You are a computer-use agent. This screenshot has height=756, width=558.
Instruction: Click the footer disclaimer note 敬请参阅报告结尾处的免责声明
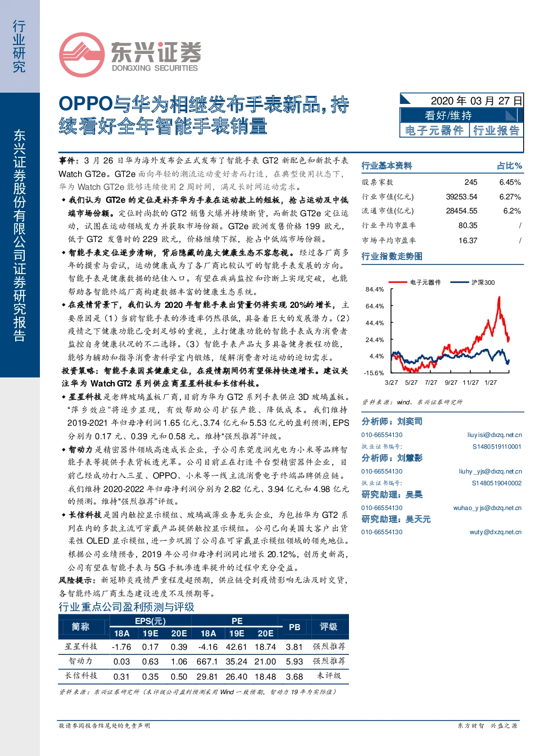(105, 726)
